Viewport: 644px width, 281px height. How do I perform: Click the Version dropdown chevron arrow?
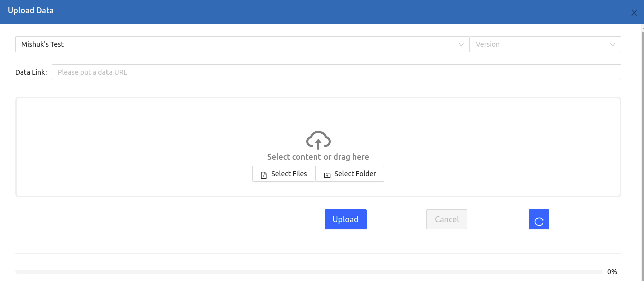613,44
